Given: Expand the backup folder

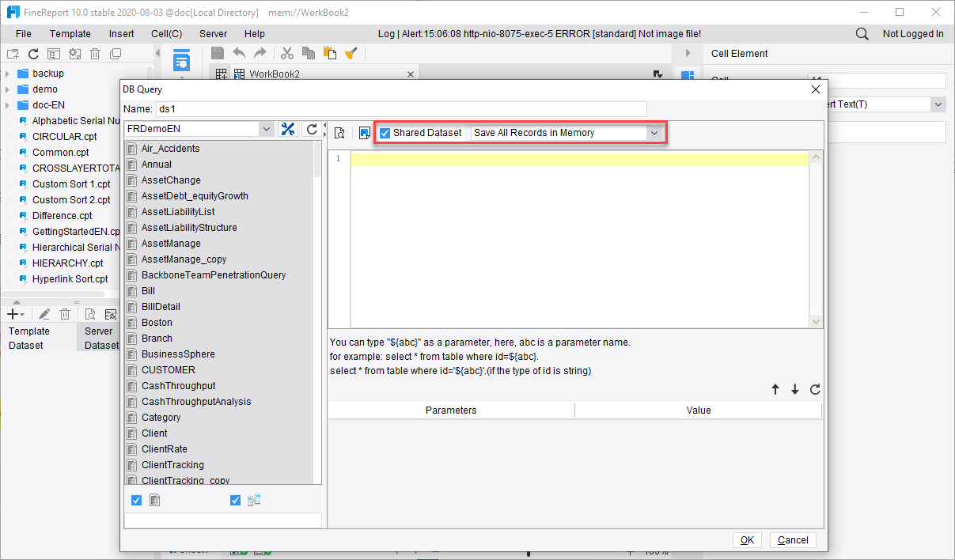Looking at the screenshot, I should click(7, 74).
